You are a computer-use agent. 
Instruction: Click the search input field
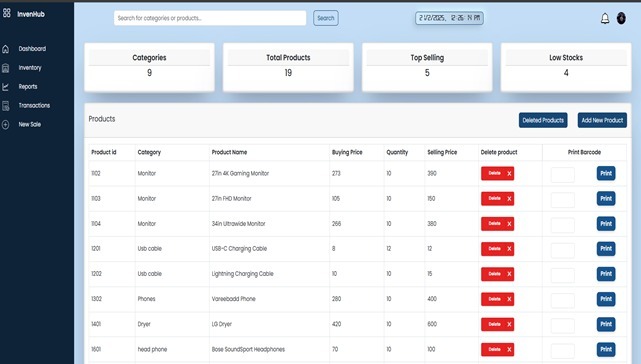[210, 18]
